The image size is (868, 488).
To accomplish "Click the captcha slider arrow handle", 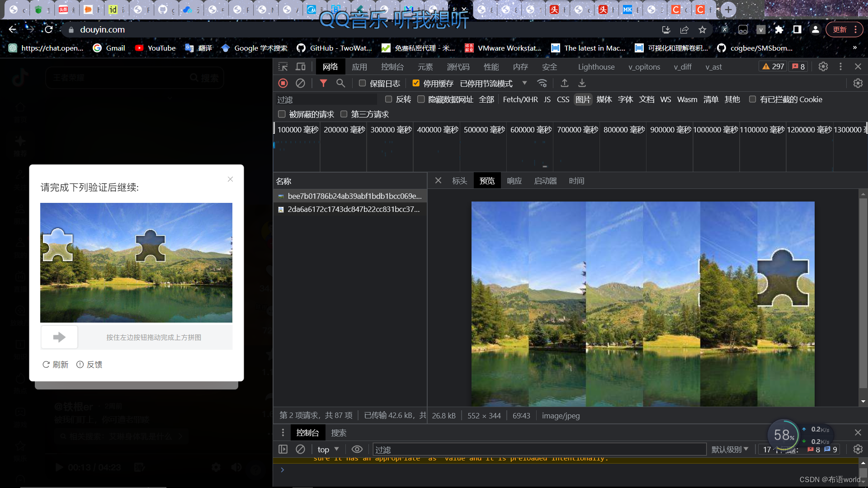I will (59, 338).
